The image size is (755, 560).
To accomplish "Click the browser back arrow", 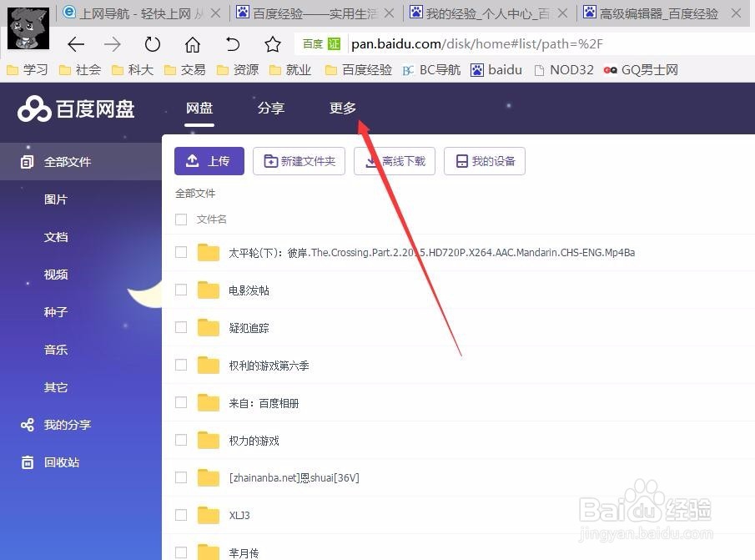I will click(x=76, y=44).
